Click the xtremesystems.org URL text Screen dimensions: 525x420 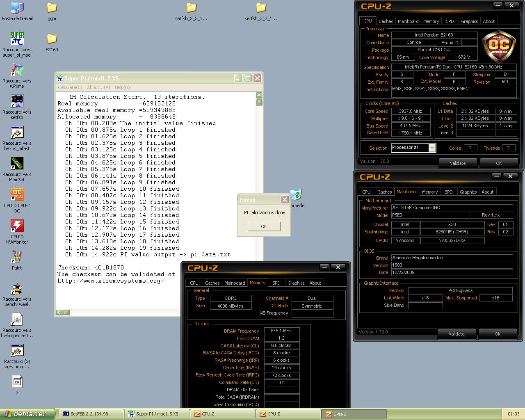[111, 281]
